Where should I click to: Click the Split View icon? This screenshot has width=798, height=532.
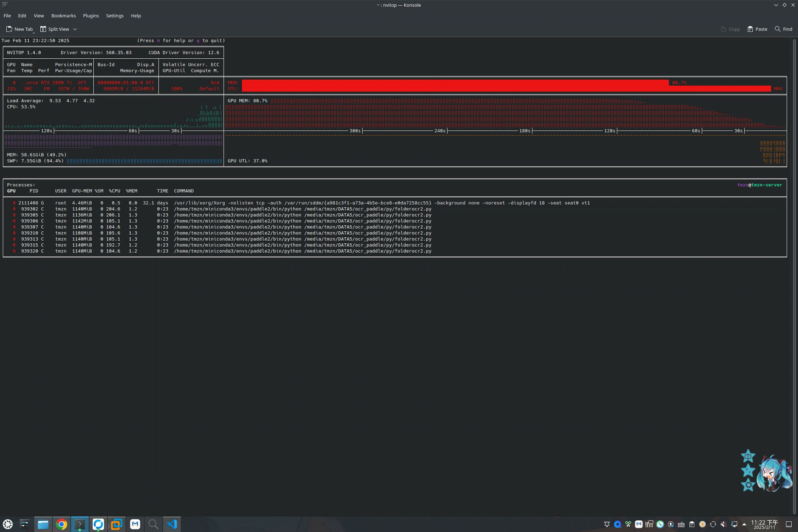pyautogui.click(x=43, y=29)
